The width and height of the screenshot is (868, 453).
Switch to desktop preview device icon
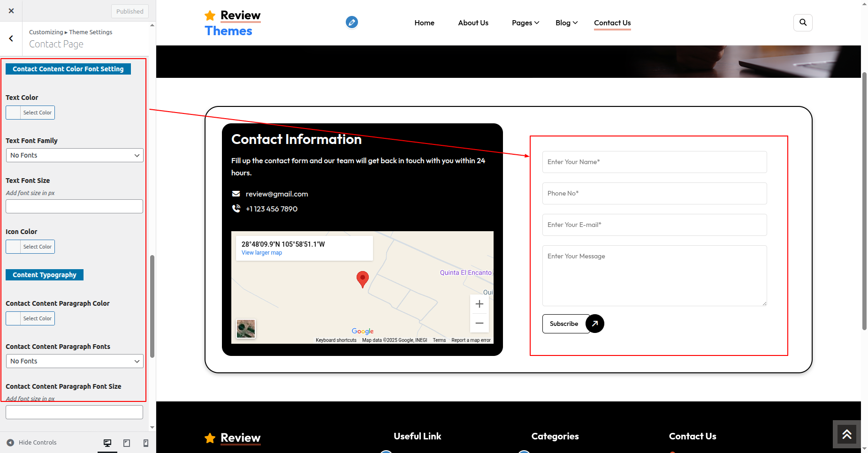(107, 443)
